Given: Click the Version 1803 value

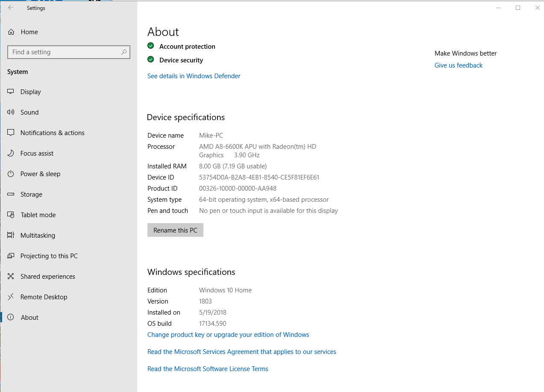Looking at the screenshot, I should point(206,301).
